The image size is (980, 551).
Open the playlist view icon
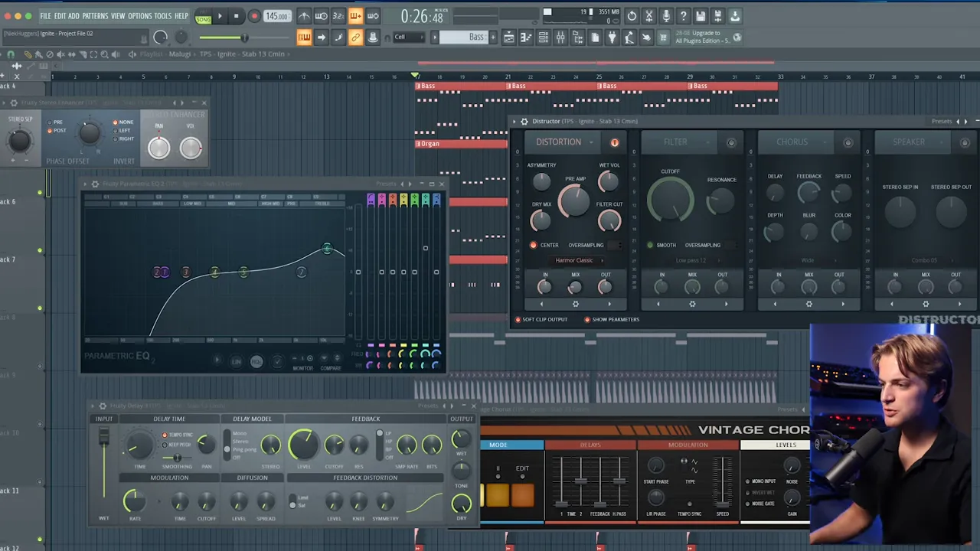(x=508, y=37)
